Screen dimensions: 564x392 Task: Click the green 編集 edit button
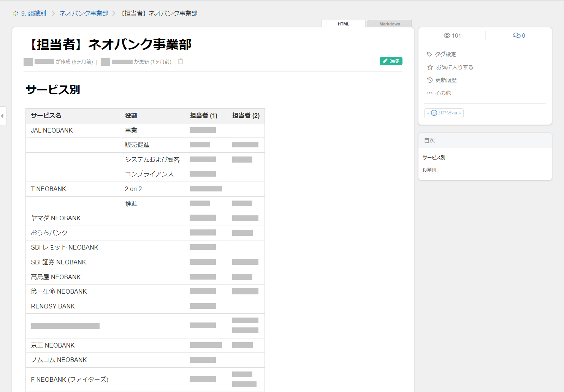391,61
